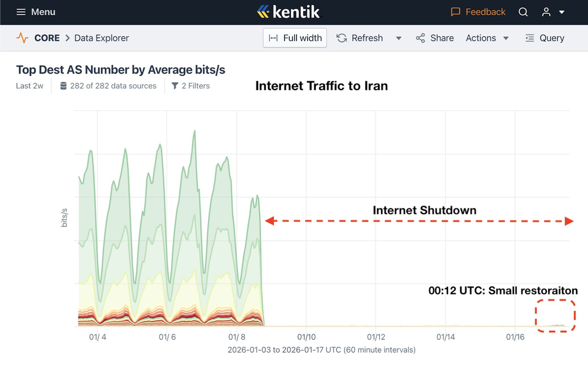Open the Query panel icon
The width and height of the screenshot is (588, 365).
[x=530, y=38]
